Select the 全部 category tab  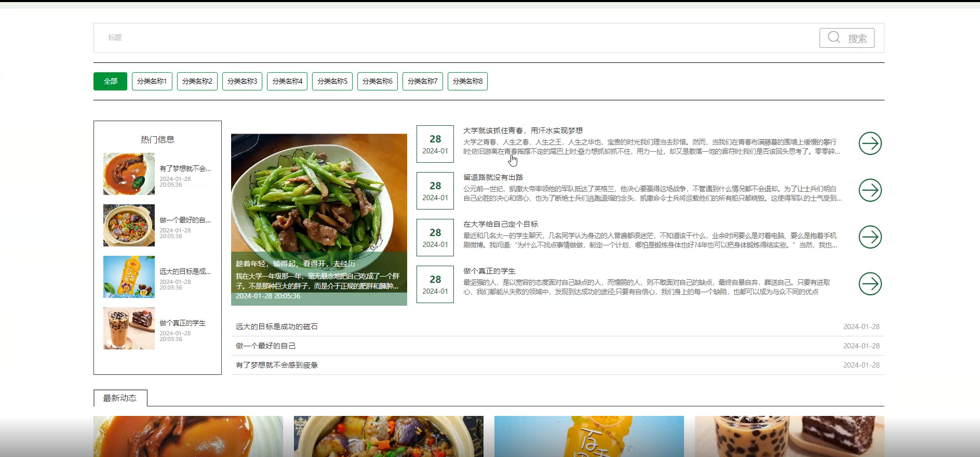pos(110,81)
